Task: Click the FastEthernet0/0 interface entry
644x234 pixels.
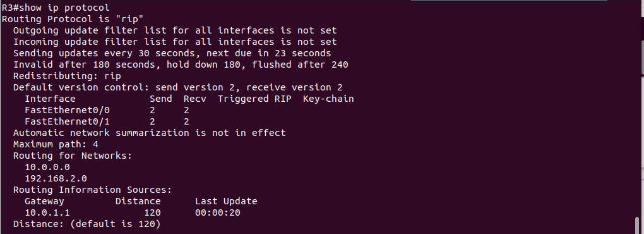Action: [x=67, y=110]
